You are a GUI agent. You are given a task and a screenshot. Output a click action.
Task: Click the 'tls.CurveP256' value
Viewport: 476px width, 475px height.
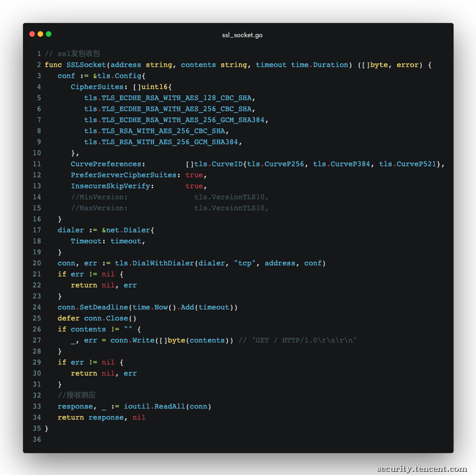click(275, 164)
